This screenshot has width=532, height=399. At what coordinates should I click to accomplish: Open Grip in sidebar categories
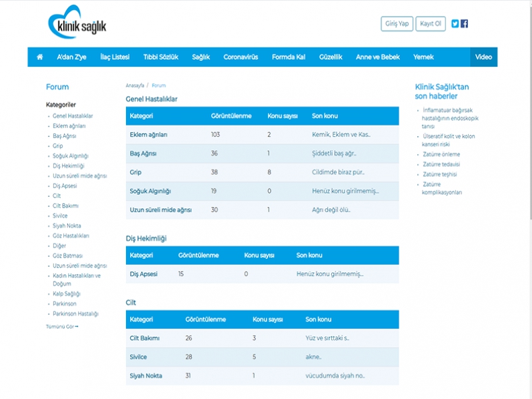[x=58, y=145]
